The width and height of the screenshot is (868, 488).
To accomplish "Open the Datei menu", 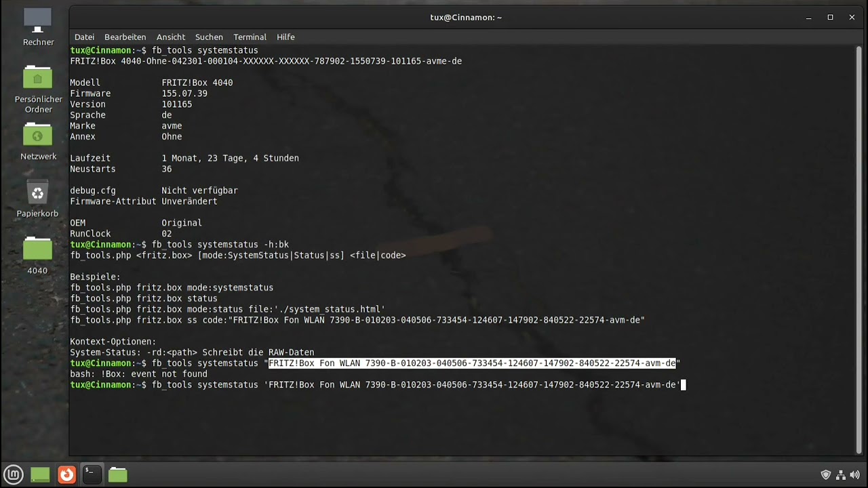I will (x=85, y=37).
